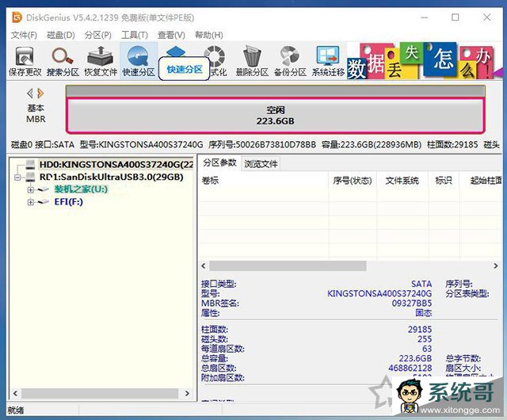Viewport: 507px width, 420px height.
Task: Click the HD0 hard disk drive icon
Action: [x=30, y=164]
